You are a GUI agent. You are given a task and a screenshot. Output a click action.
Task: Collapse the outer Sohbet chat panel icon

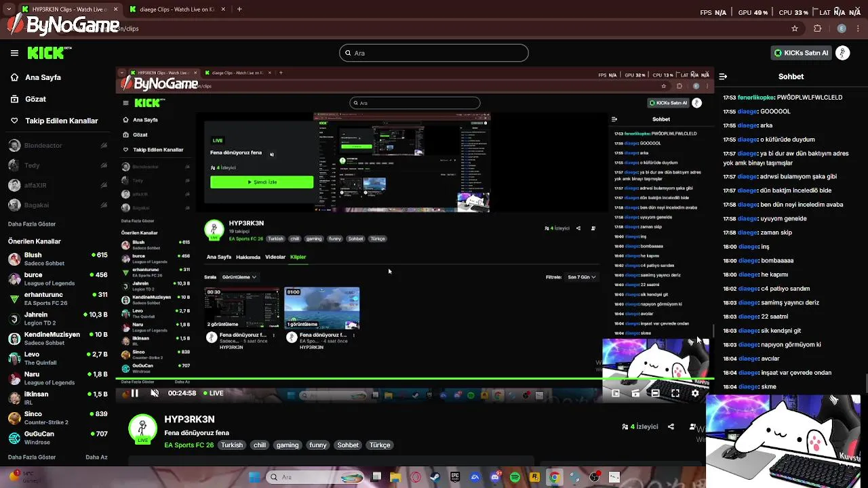[723, 77]
